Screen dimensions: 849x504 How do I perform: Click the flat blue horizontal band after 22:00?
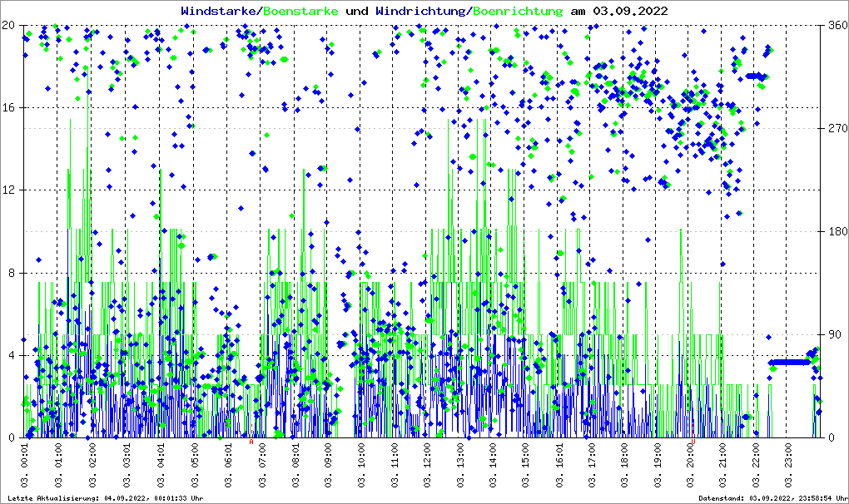pos(789,362)
